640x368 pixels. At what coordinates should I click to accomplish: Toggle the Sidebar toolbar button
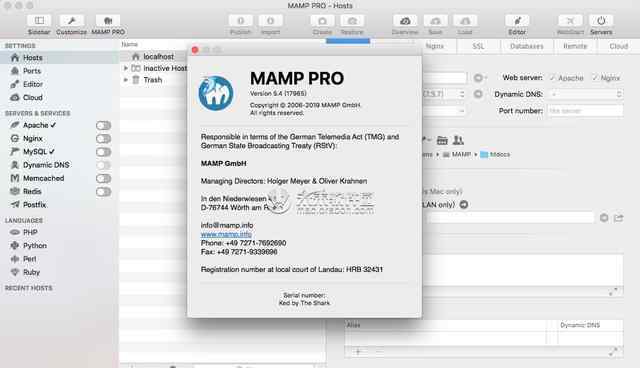pyautogui.click(x=39, y=21)
